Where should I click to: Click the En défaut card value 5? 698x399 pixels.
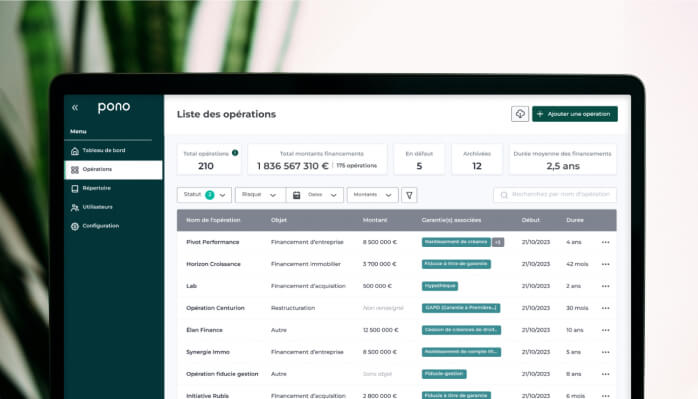pyautogui.click(x=419, y=166)
